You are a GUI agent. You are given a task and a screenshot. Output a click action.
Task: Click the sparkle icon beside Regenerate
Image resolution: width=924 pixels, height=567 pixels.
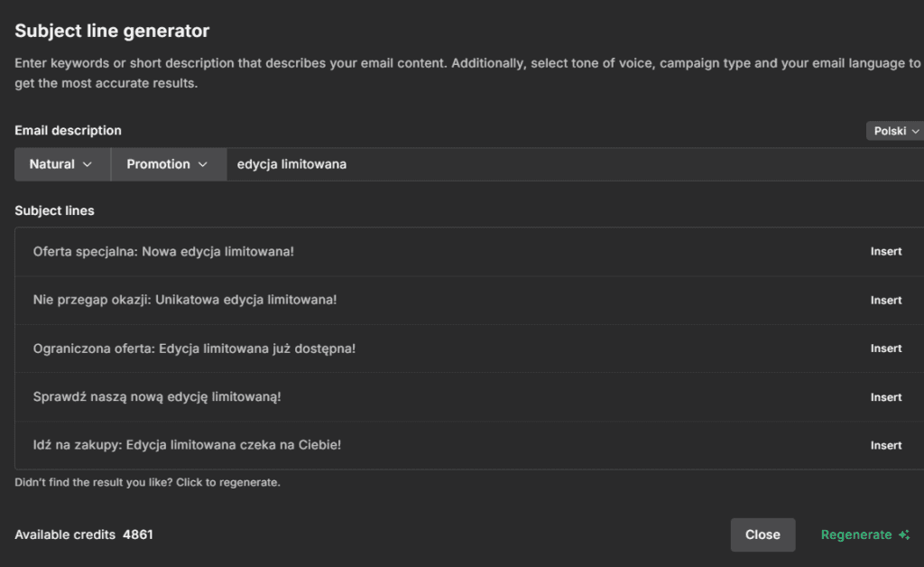tap(904, 534)
